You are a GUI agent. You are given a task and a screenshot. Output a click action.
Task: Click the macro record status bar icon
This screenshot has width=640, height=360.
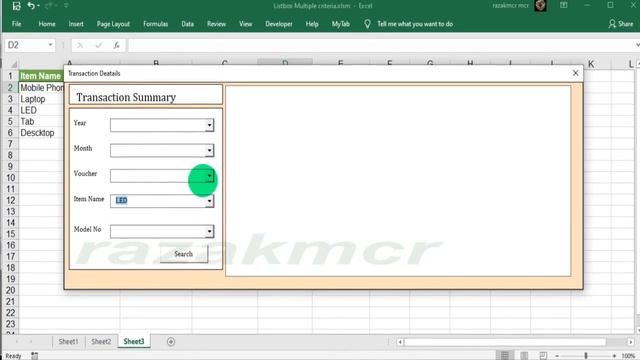click(x=35, y=356)
